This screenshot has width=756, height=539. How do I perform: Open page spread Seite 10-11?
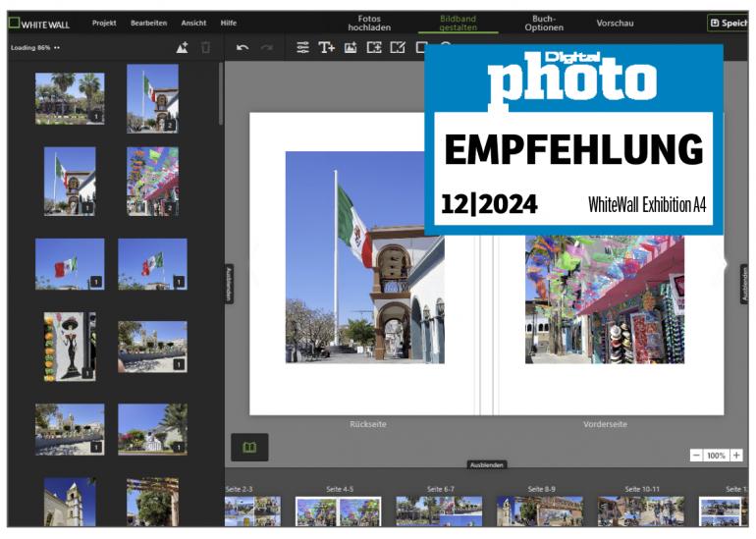[641, 511]
